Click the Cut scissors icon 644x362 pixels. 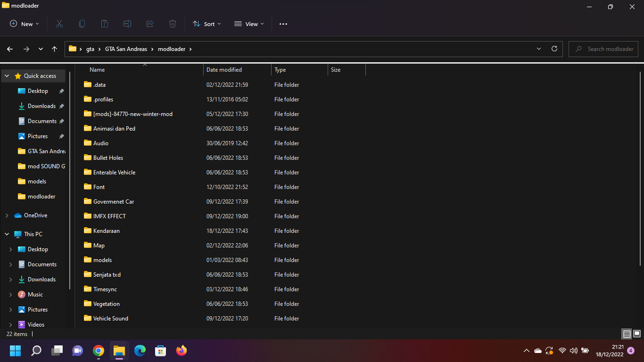point(59,24)
